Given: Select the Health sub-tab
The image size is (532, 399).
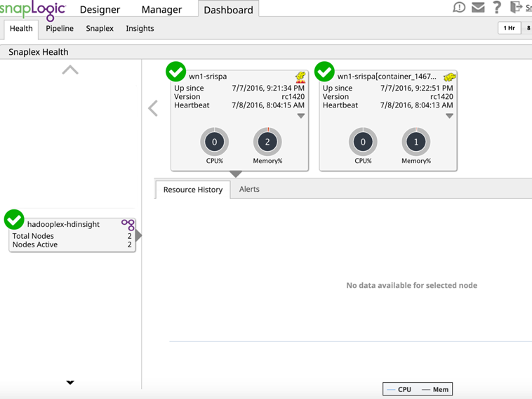Looking at the screenshot, I should (21, 29).
